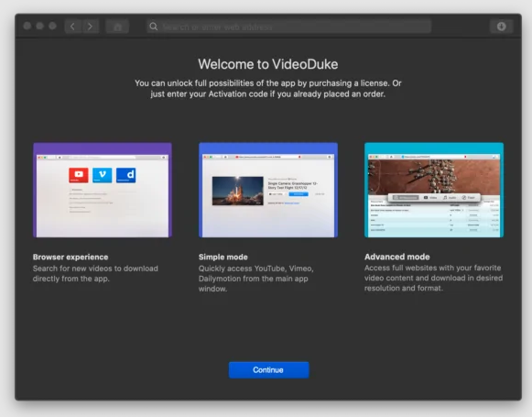The image size is (532, 417).
Task: Click the Vimeo icon in browser preview
Action: tap(103, 175)
